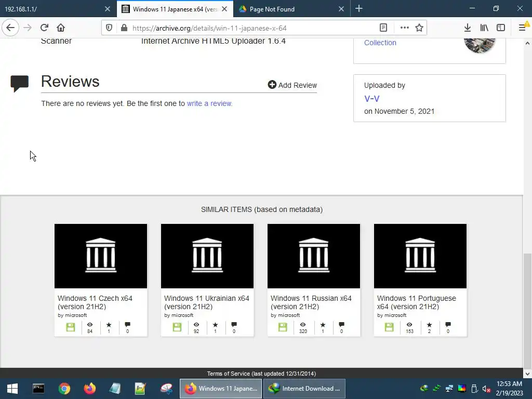Open the taskbar clock and date
The image size is (532, 399).
pyautogui.click(x=509, y=389)
